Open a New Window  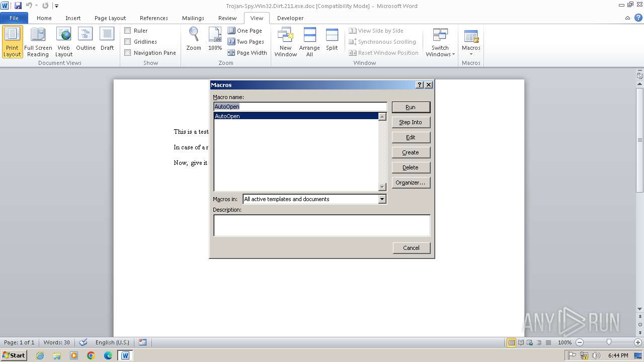coord(285,42)
